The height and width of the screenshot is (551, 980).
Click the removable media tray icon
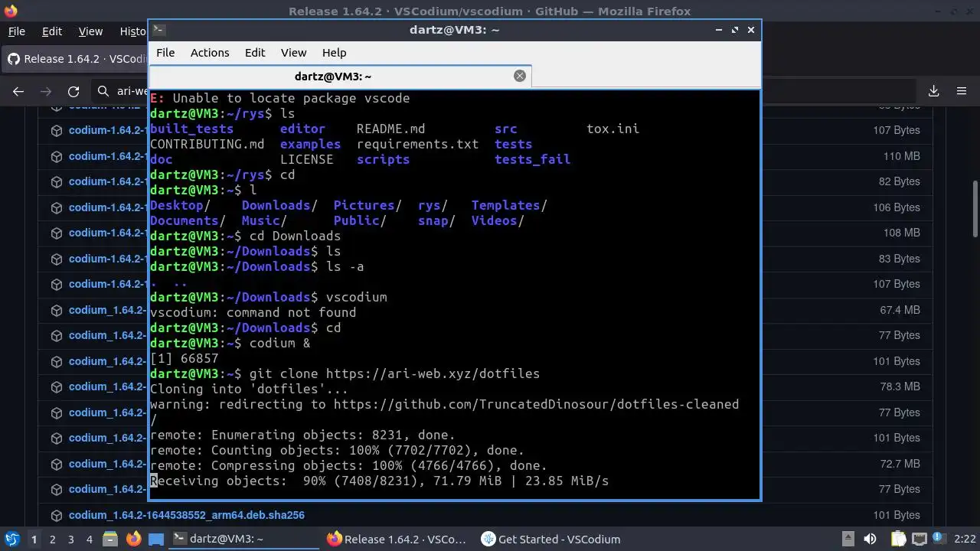(848, 539)
